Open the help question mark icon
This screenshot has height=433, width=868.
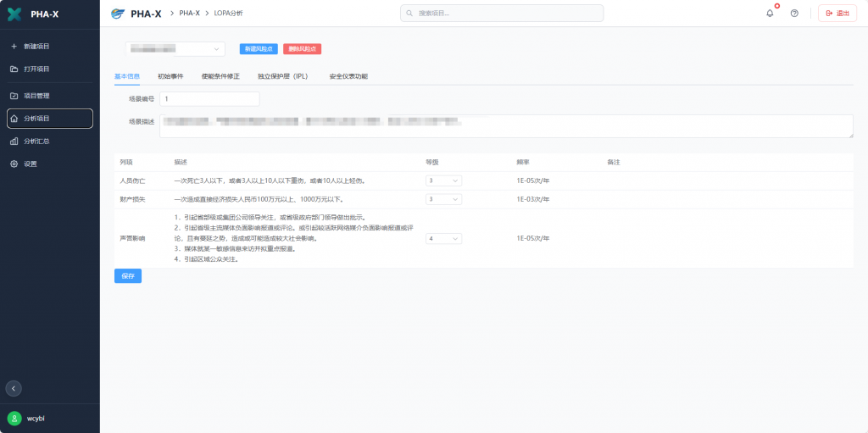point(794,14)
